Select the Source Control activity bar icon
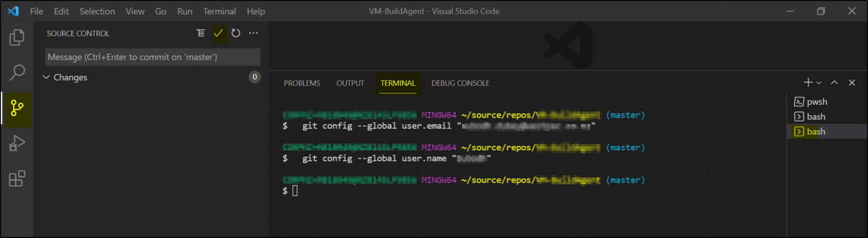The image size is (868, 238). tap(17, 108)
